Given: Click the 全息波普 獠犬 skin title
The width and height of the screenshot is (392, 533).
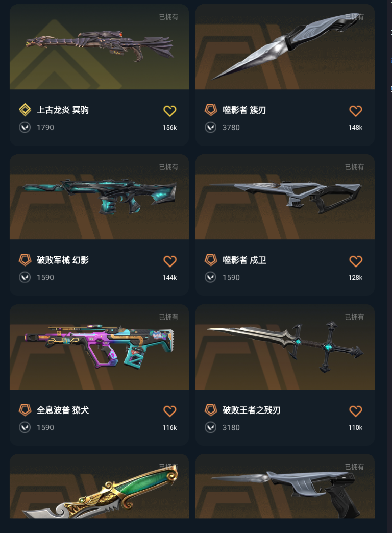Looking at the screenshot, I should coord(63,410).
